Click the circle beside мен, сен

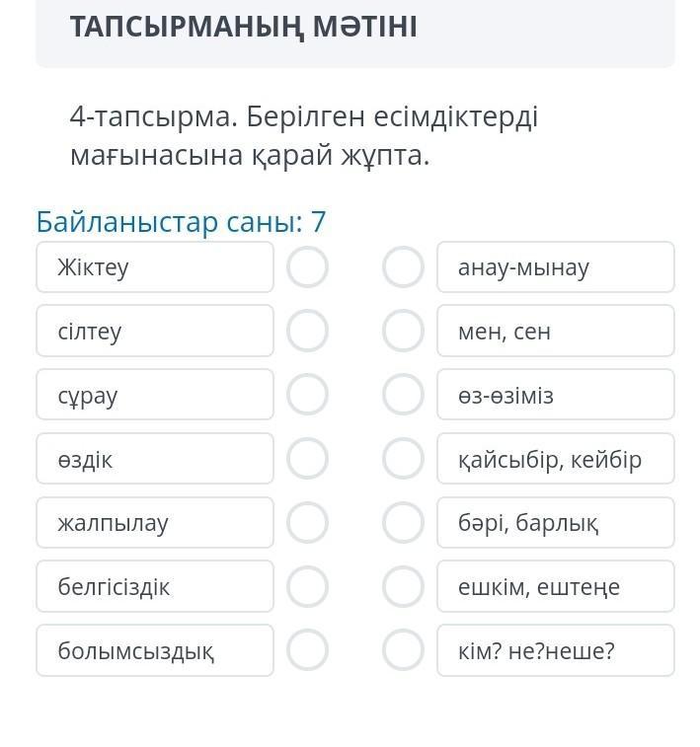tap(403, 332)
